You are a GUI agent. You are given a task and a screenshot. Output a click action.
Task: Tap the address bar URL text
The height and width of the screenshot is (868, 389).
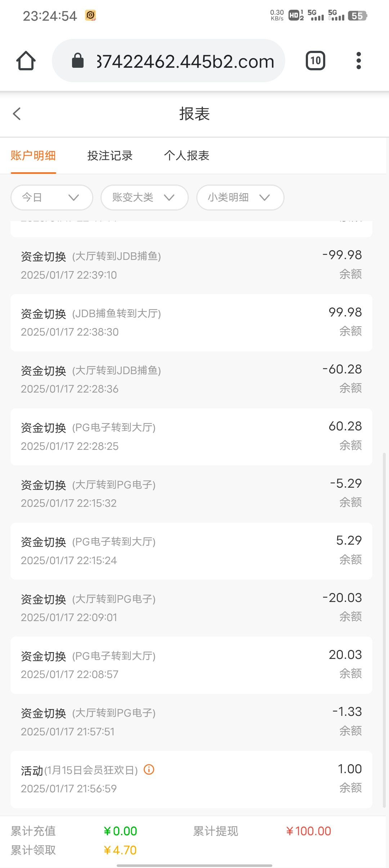185,61
